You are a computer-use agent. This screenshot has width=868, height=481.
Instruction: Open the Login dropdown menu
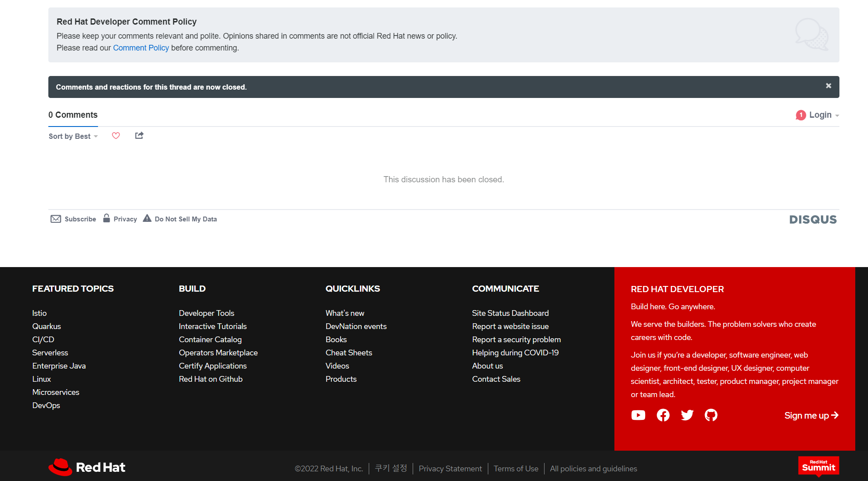tap(820, 115)
